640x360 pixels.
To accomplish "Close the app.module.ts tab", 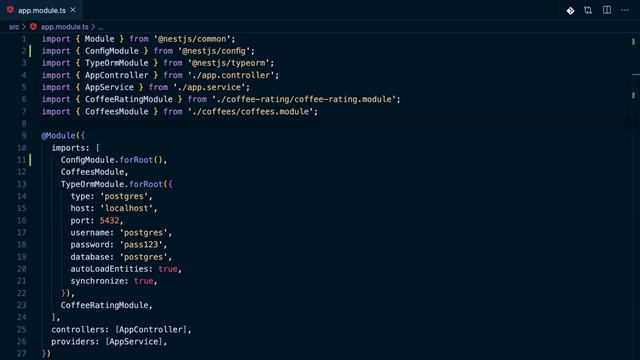I will [x=73, y=10].
